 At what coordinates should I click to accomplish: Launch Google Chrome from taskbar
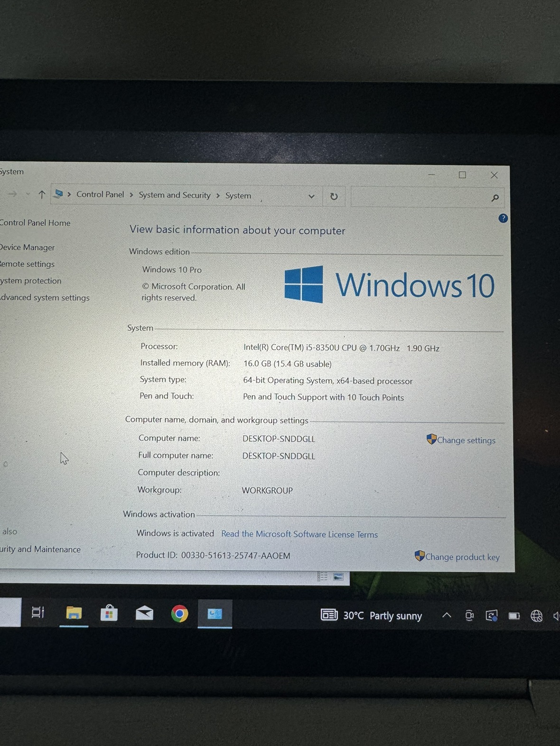coord(179,614)
